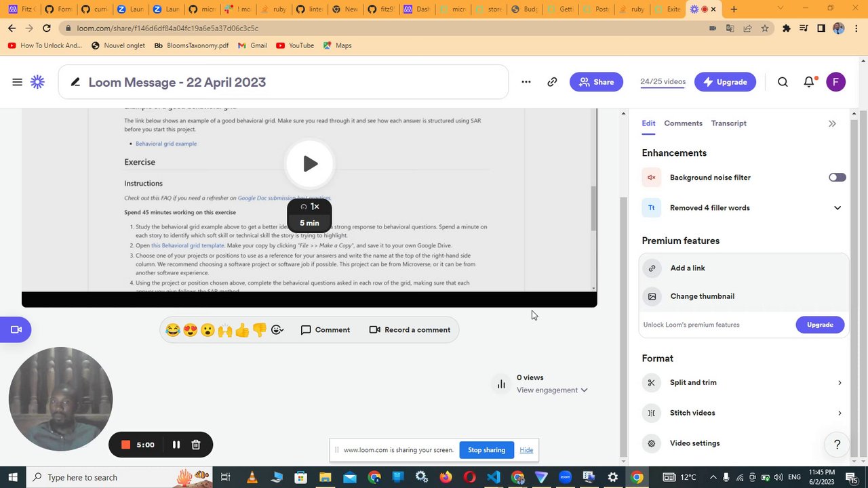Click the top Upgrade button
Screen dimensions: 868x488
tap(725, 82)
